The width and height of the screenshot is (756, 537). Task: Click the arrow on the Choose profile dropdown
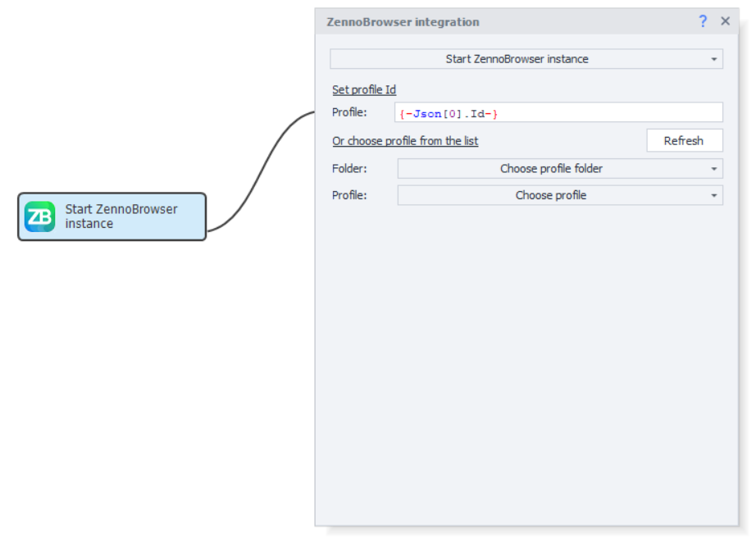[713, 195]
